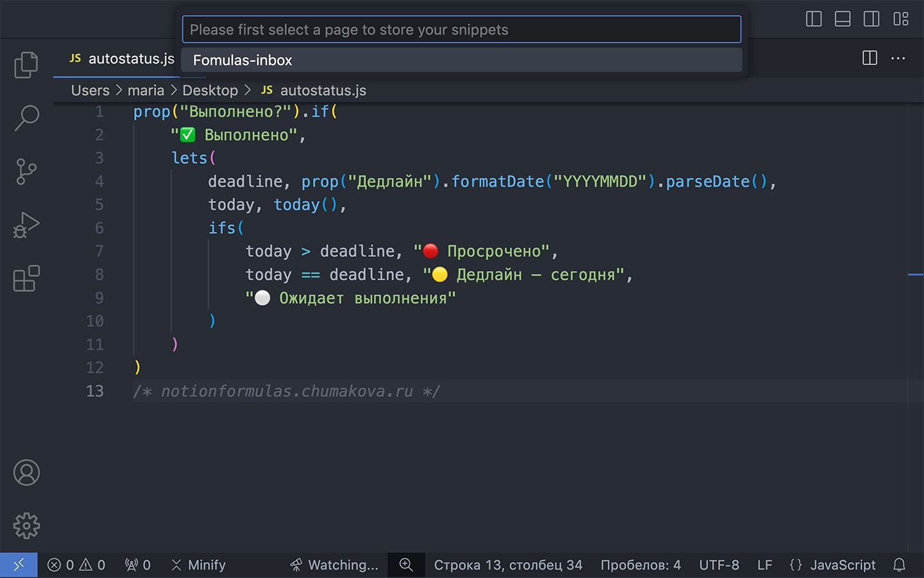Open the editor More Actions ellipsis menu
The image size is (924, 578).
[898, 58]
